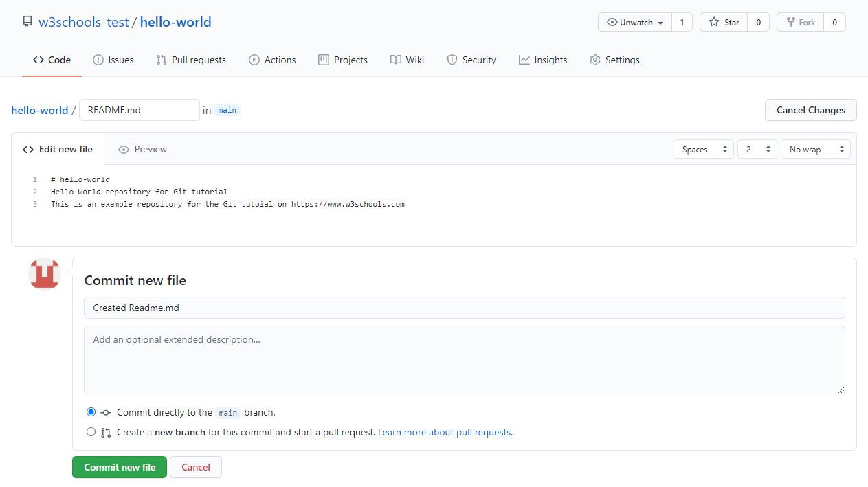The height and width of the screenshot is (487, 868).
Task: Click the Issues tab icon
Action: tap(98, 60)
